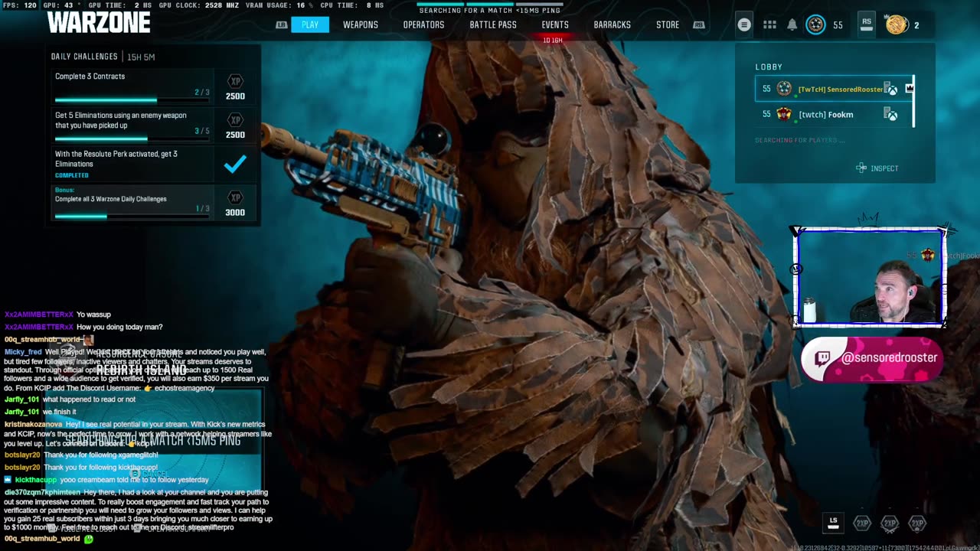This screenshot has height=551, width=980.
Task: Click the Twitch logo on the stream banner
Action: [x=823, y=358]
